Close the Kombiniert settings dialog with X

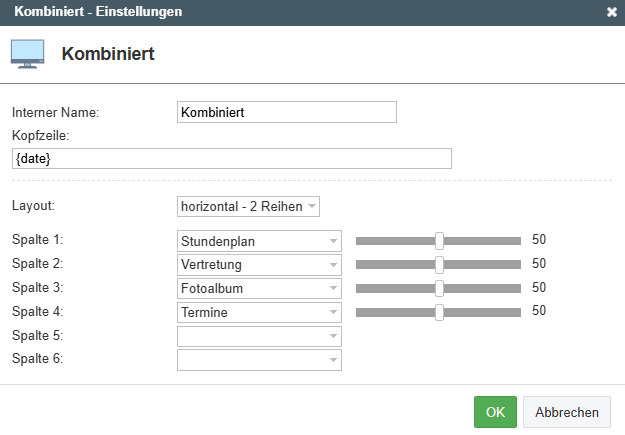(x=612, y=12)
